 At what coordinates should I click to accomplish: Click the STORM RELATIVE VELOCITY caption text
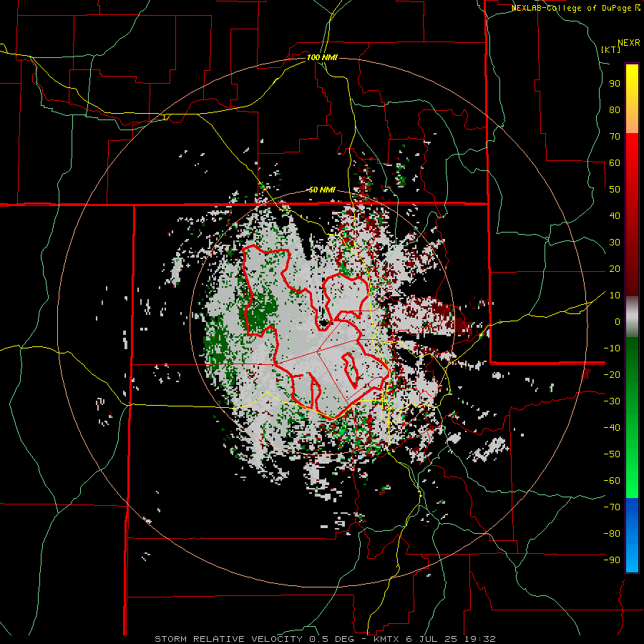coord(228,639)
